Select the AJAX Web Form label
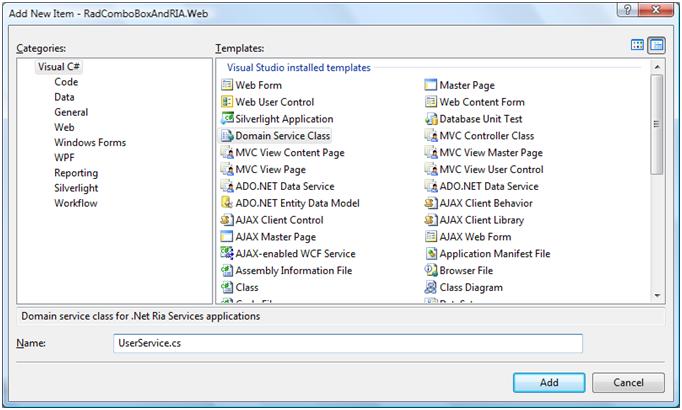 [475, 237]
